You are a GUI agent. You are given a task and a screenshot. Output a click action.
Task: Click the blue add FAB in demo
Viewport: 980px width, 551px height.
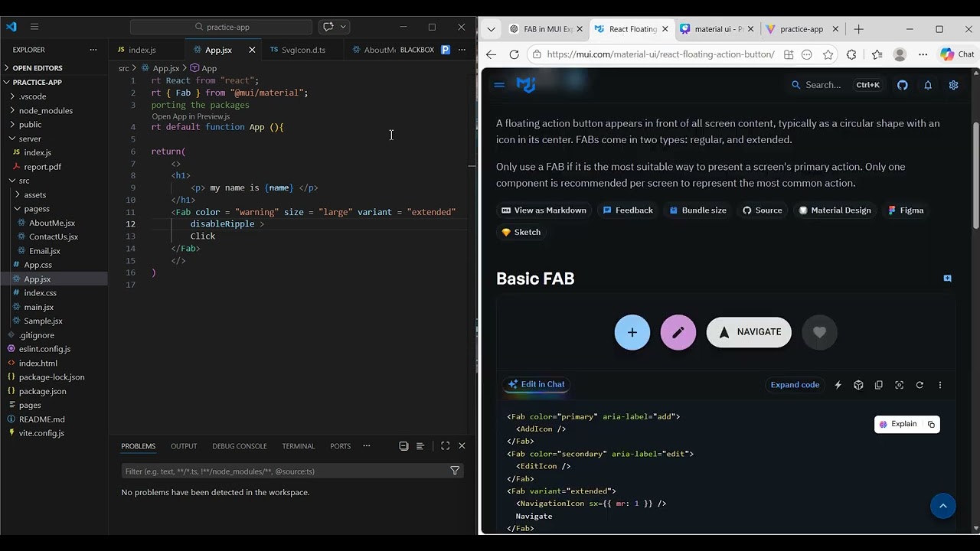(632, 332)
